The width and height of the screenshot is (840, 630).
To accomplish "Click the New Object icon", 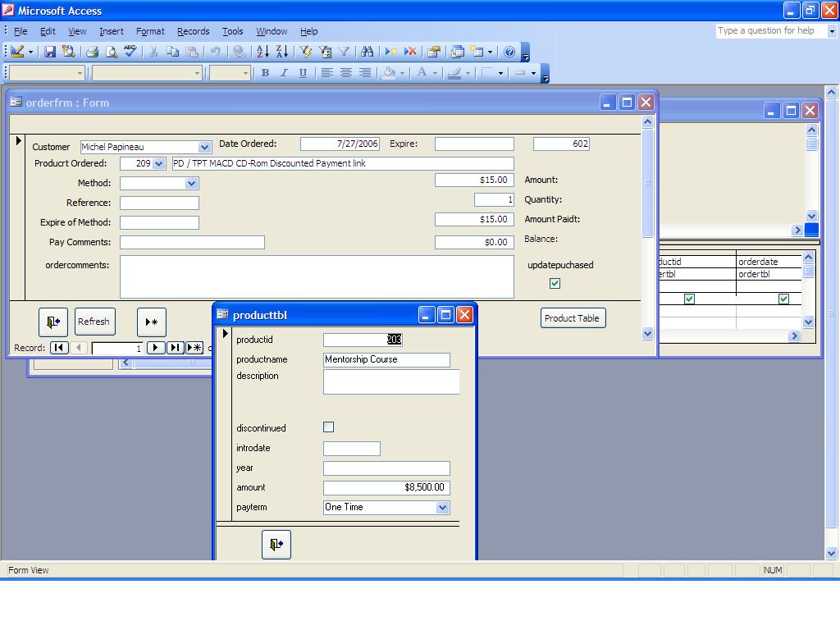I will click(477, 52).
